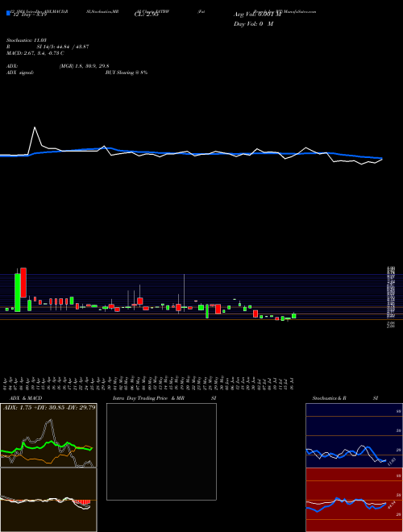
Task: Click the '(MGR) 1.8, 30.9, 29.8' ADX values
Action: (x=84, y=66)
